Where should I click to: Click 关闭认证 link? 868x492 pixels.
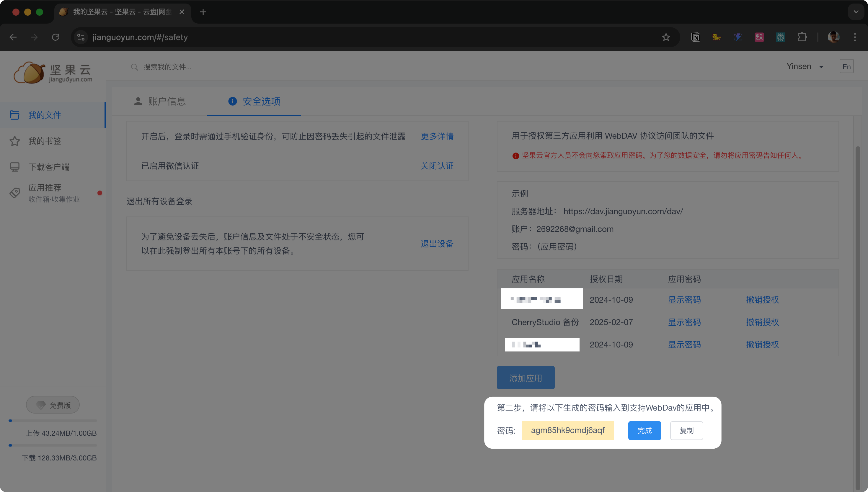pos(437,166)
